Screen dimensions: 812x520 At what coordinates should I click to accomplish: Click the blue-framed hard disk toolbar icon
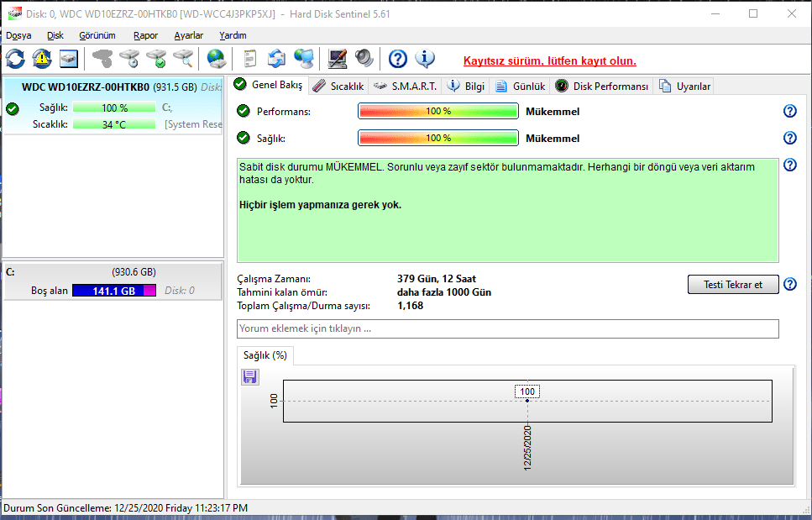(x=68, y=59)
